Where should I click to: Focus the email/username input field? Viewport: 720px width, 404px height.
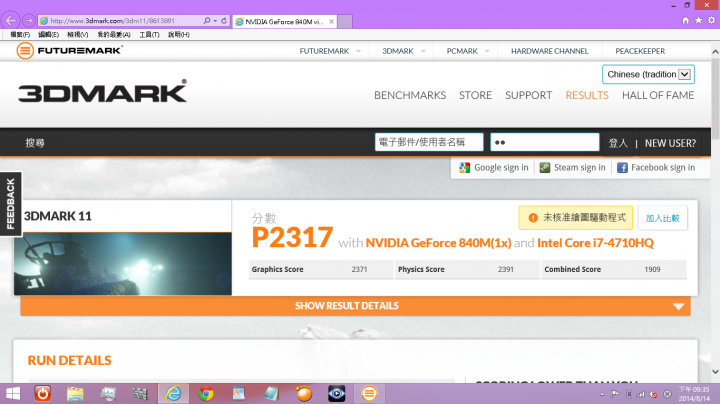pos(429,142)
